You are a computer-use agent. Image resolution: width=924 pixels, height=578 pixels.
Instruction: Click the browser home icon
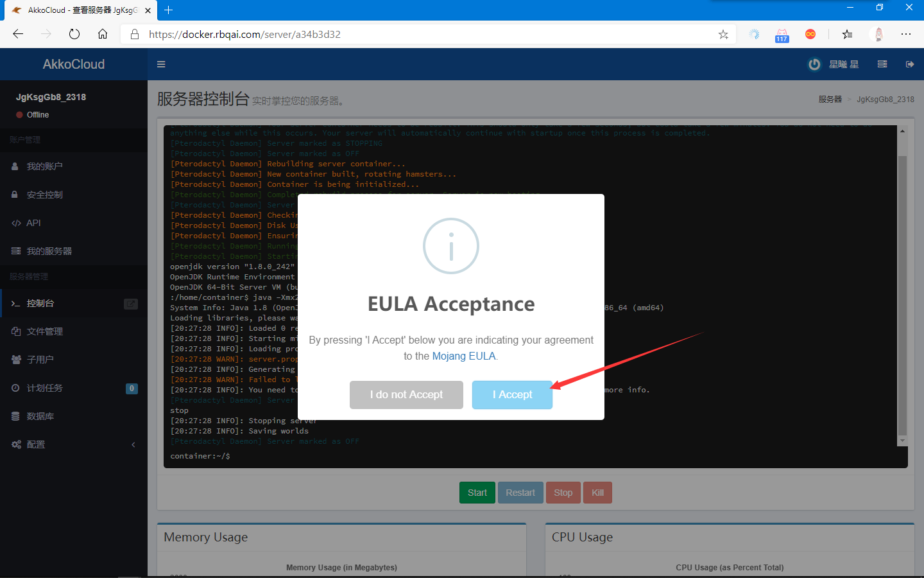point(103,34)
